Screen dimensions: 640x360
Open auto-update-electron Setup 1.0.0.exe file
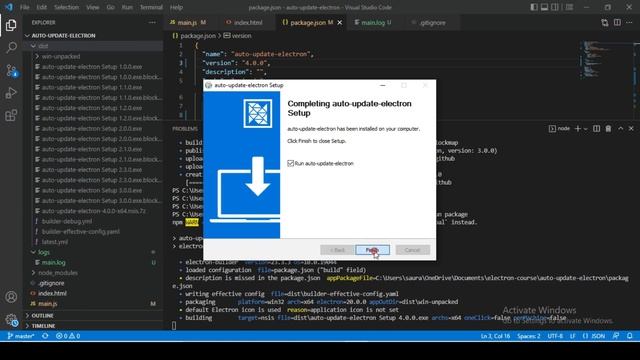[92, 67]
